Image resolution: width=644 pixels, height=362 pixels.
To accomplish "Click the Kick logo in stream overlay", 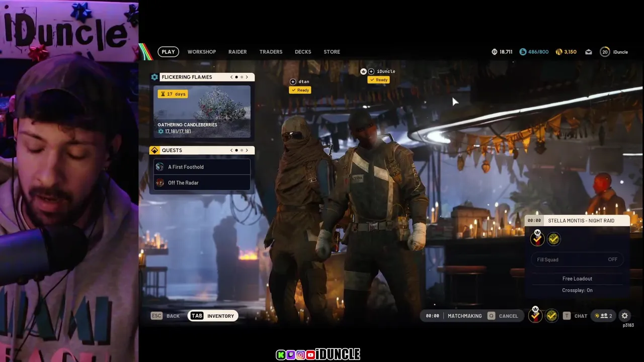I will pos(281,355).
